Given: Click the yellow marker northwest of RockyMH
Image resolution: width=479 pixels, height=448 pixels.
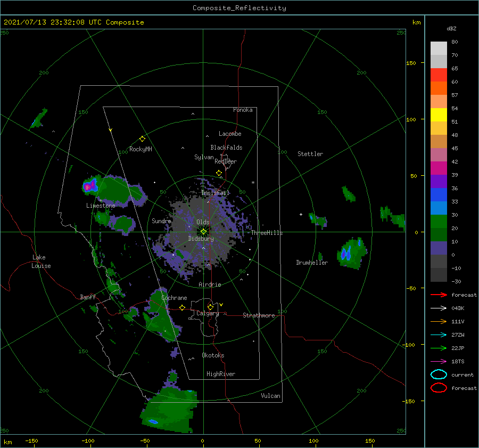Looking at the screenshot, I should (111, 130).
